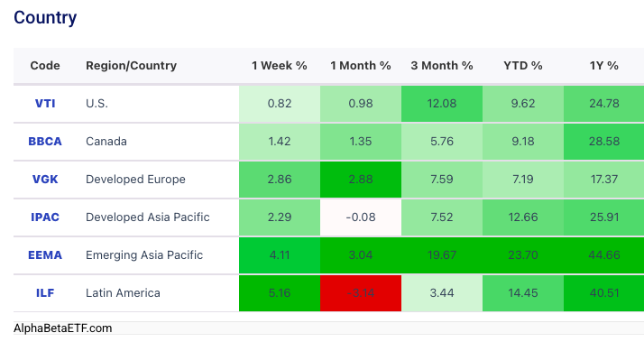Select the Emerging Asia Pacific 19.67 cell
This screenshot has height=342, width=644.
tap(442, 255)
